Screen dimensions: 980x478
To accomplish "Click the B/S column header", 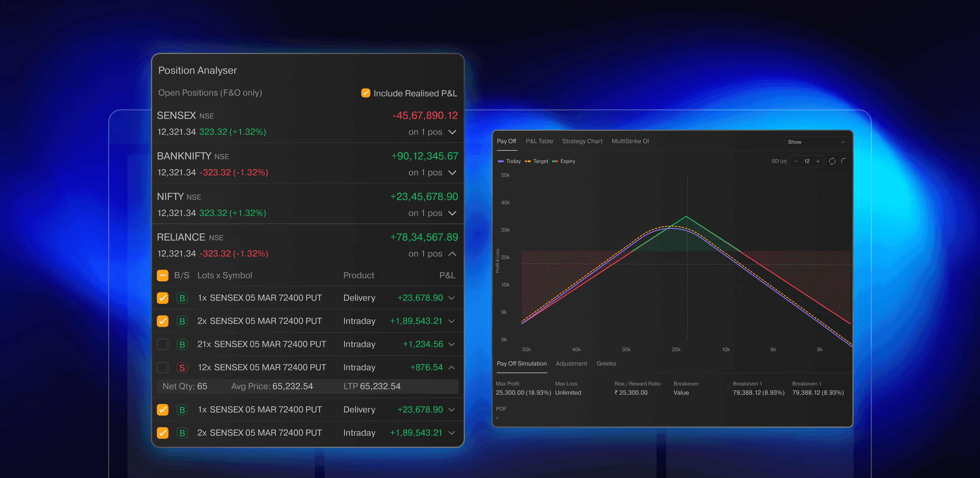I will (182, 275).
